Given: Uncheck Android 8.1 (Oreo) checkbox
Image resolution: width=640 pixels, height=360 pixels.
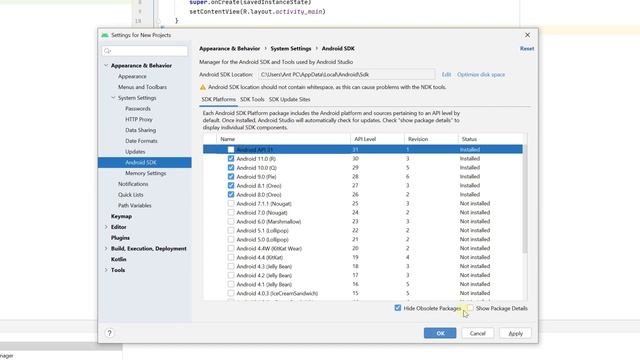Looking at the screenshot, I should tap(231, 186).
